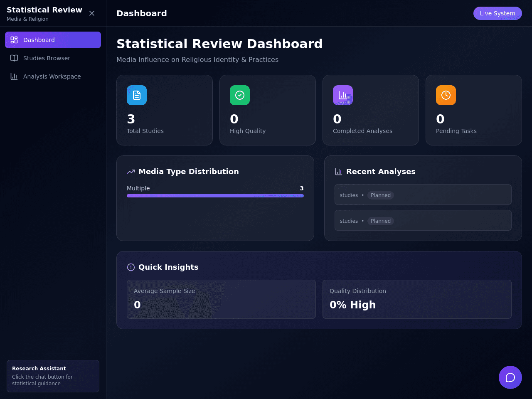Click the Media Type Distribution heading
This screenshot has width=532, height=399.
click(189, 172)
